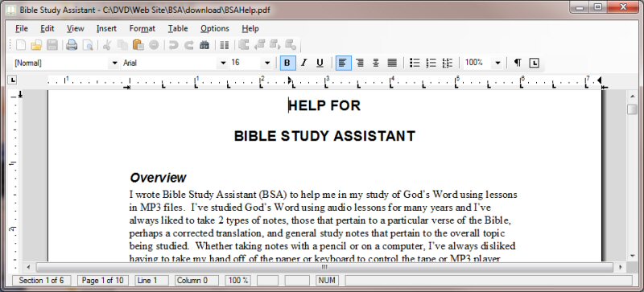Screen dimensions: 644x292
Task: Click the tab stop icon after pilcrow
Action: point(534,63)
